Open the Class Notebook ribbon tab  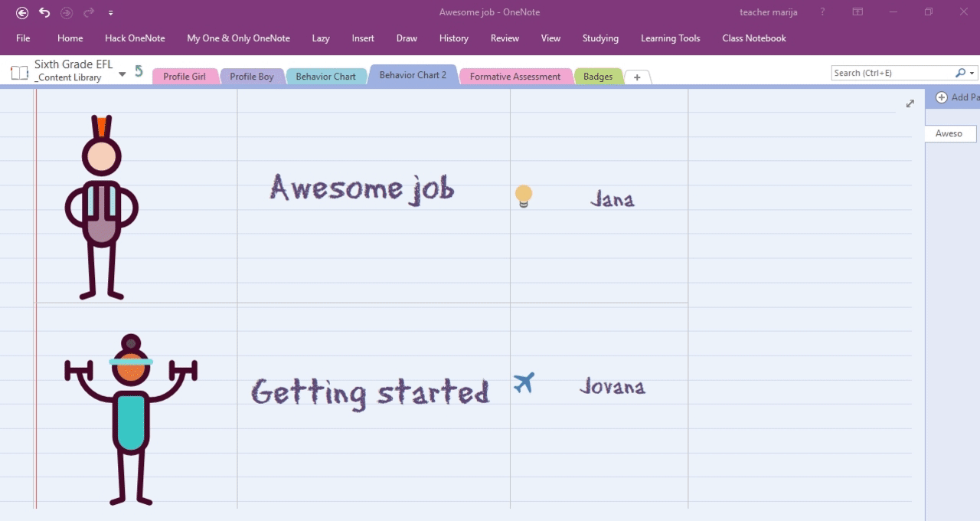pyautogui.click(x=753, y=38)
